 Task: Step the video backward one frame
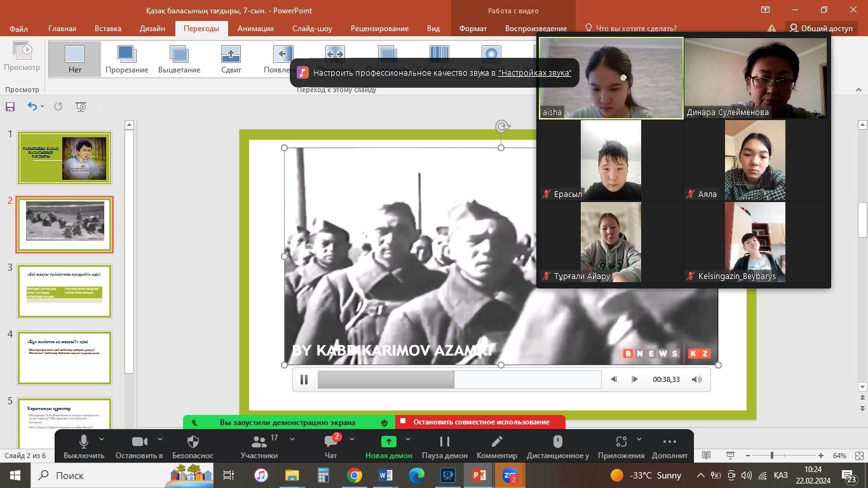pyautogui.click(x=613, y=379)
